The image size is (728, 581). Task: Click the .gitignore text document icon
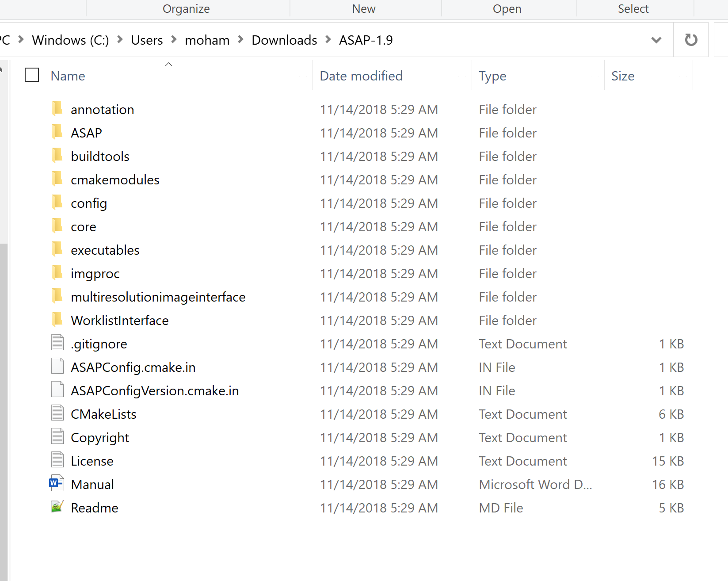[57, 343]
